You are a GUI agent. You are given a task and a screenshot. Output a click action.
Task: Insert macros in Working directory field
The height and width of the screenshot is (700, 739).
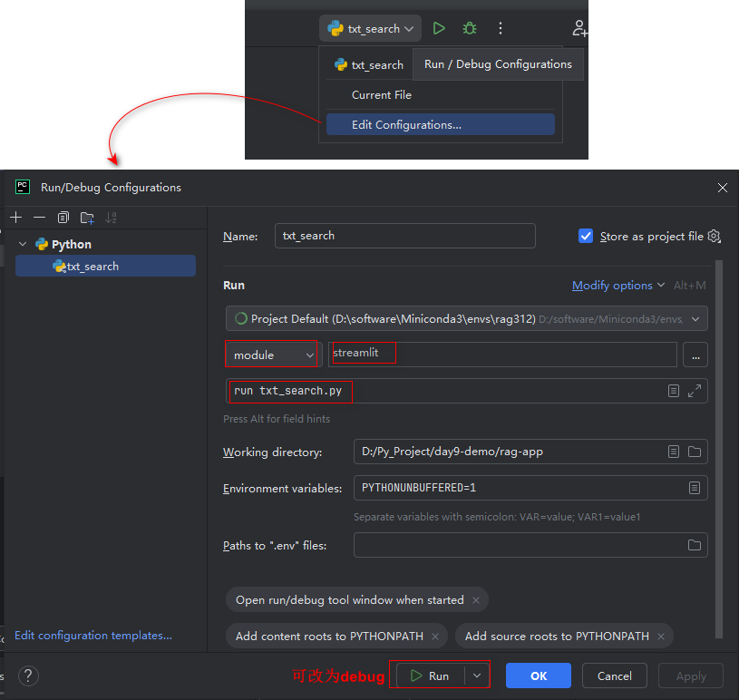click(674, 452)
